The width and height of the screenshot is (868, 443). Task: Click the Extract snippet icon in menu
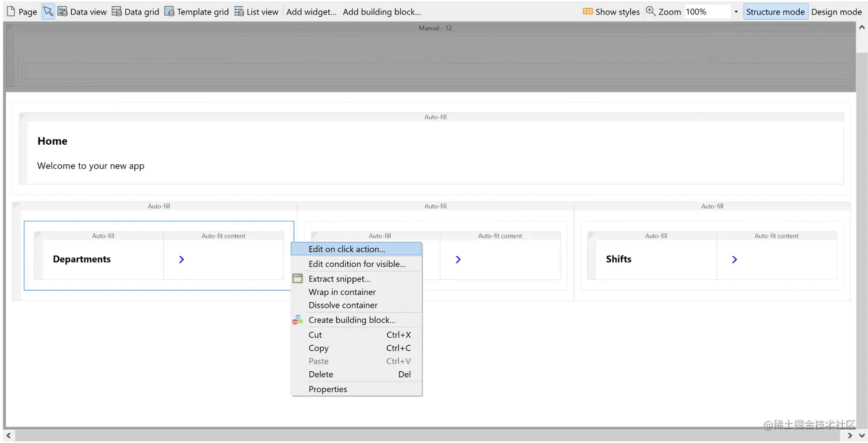297,279
